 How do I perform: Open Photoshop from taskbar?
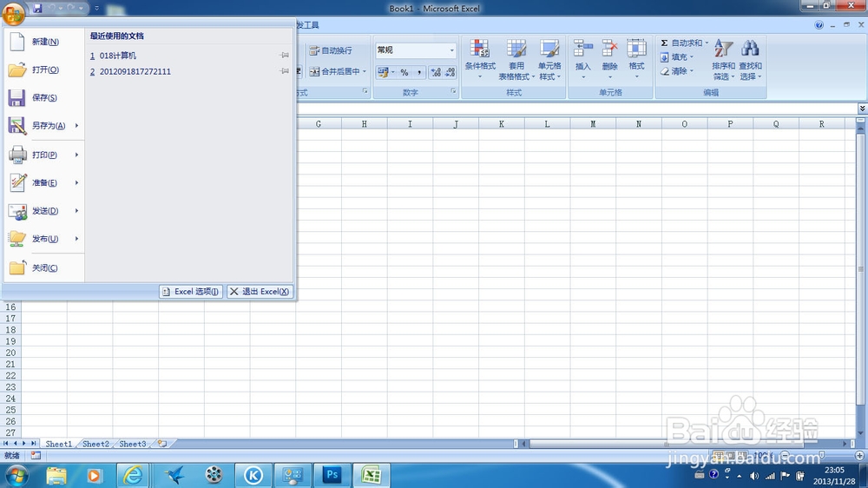coord(332,475)
